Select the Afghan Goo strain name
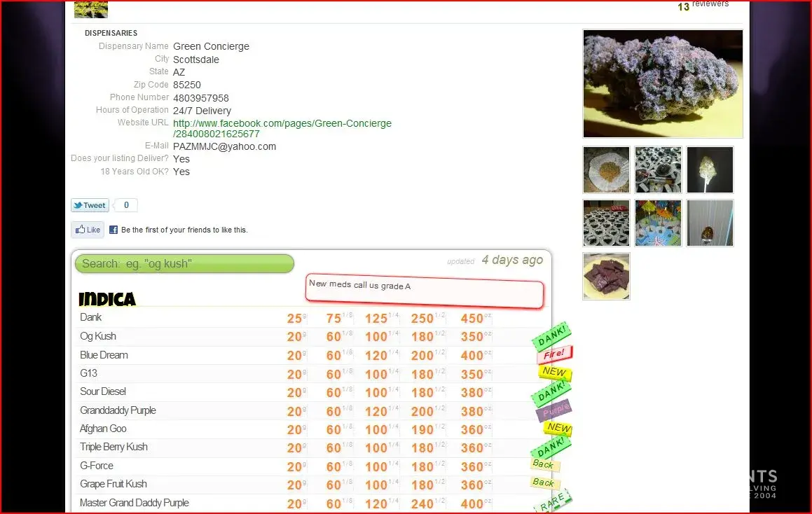Screen dimensions: 812x514 [x=103, y=429]
